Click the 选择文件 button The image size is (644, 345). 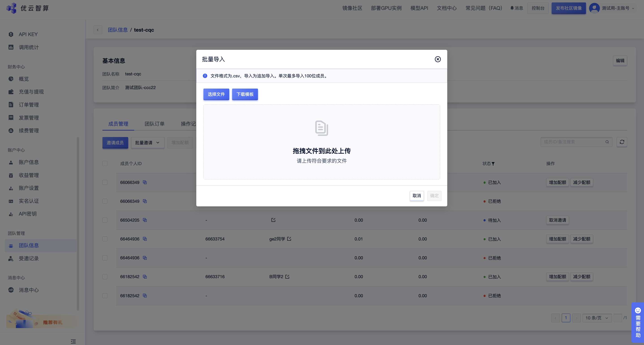point(216,94)
